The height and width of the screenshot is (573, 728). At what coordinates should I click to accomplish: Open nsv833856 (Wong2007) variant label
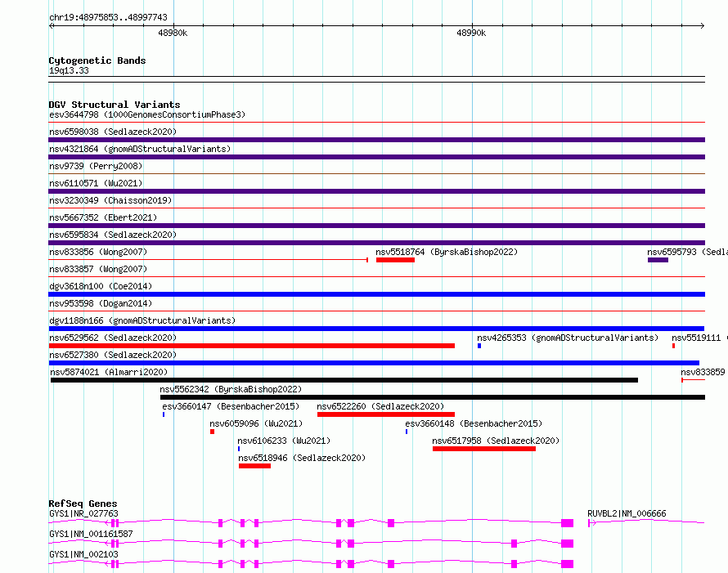pos(98,252)
